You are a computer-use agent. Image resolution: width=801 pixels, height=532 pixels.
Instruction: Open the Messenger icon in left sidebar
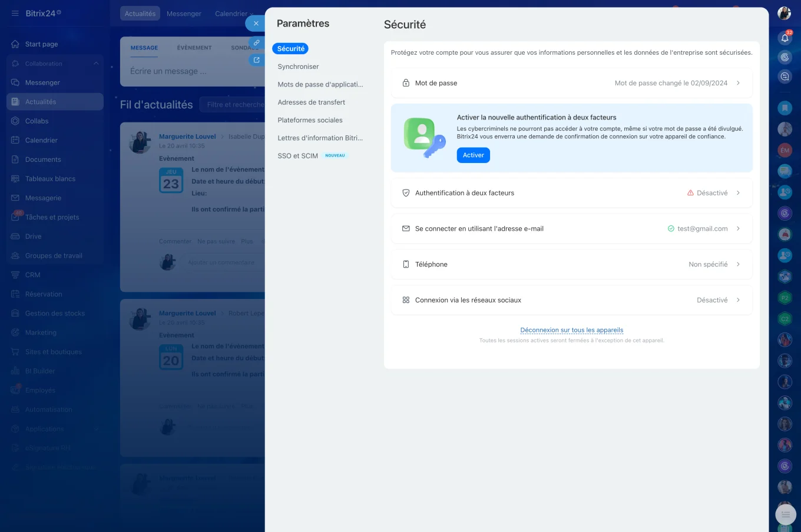pos(15,82)
